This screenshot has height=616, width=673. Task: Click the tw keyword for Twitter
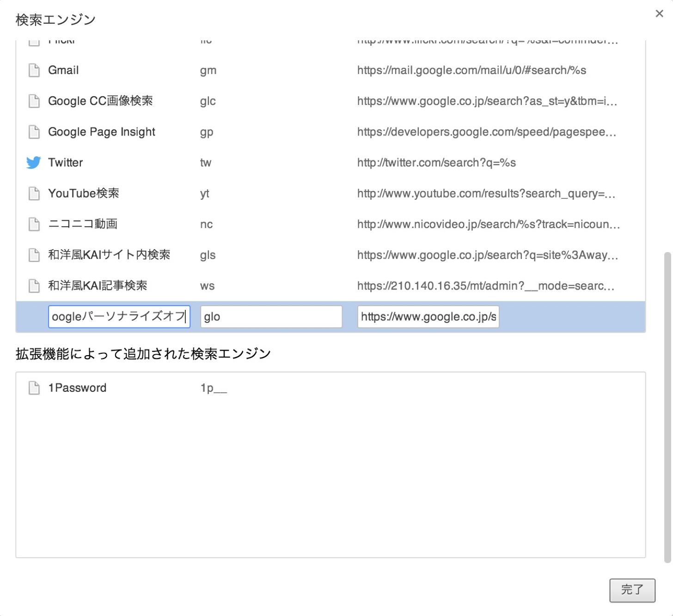coord(205,163)
